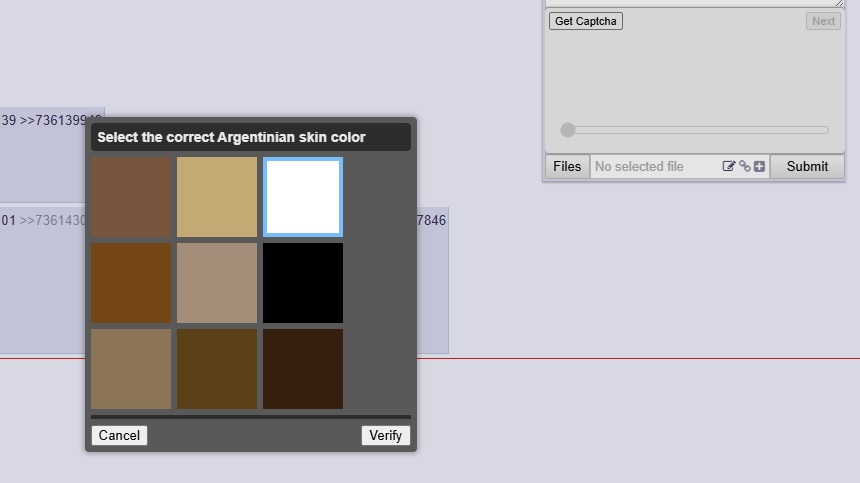Click the >>7361430 reply link
Image resolution: width=860 pixels, height=483 pixels.
(52, 220)
